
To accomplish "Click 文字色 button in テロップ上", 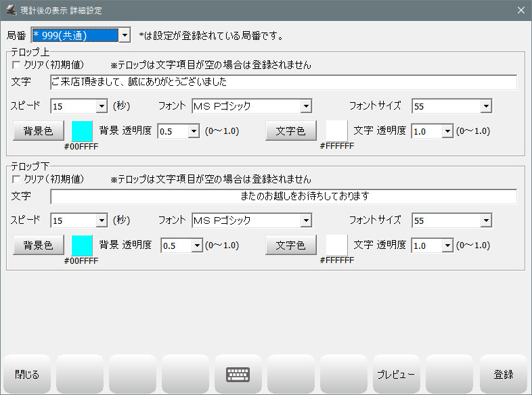I will point(290,131).
